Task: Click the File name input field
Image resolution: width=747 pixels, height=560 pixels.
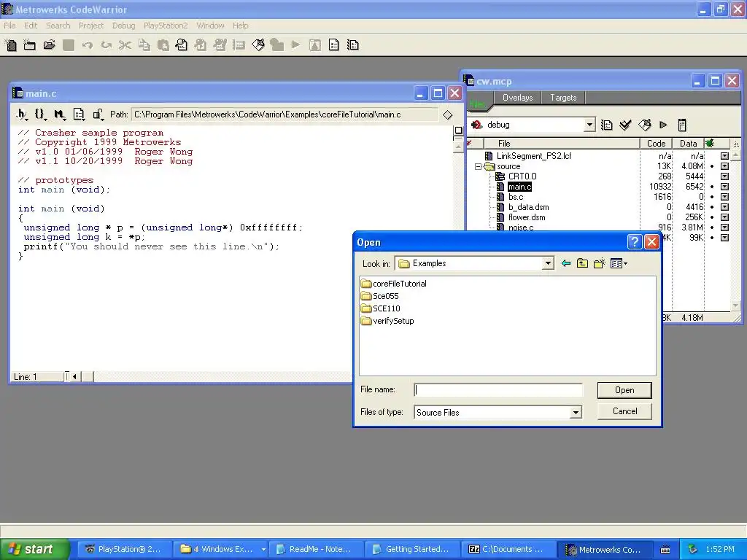Action: click(x=498, y=390)
